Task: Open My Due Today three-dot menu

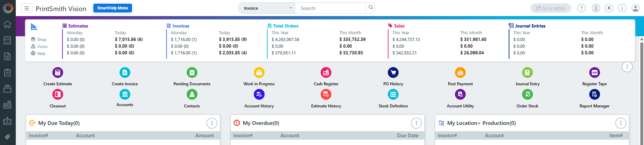Action: click(212, 123)
